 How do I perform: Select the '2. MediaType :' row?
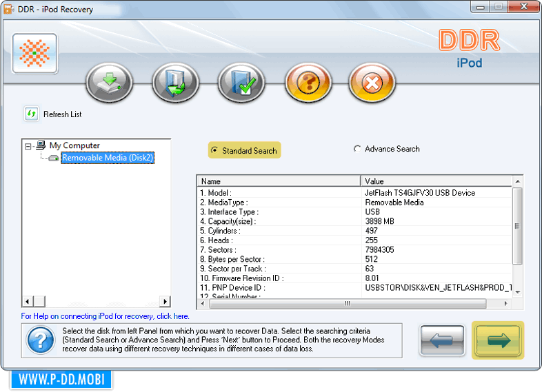point(354,203)
